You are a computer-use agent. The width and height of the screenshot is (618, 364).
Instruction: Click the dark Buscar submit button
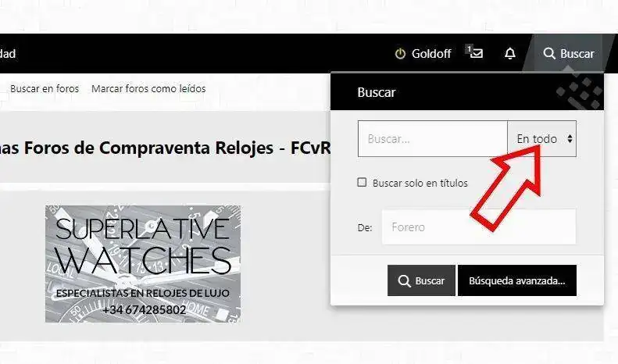click(x=421, y=280)
